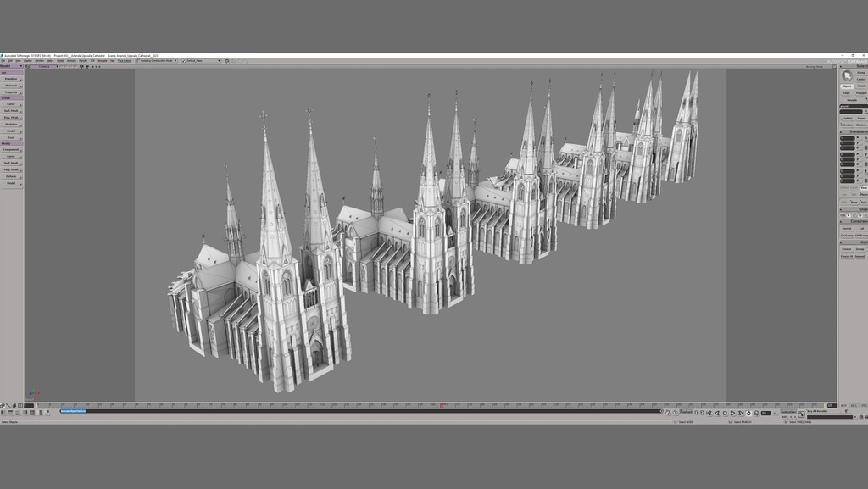Toggle the loop playback icon
Image resolution: width=868 pixels, height=489 pixels.
(x=748, y=414)
